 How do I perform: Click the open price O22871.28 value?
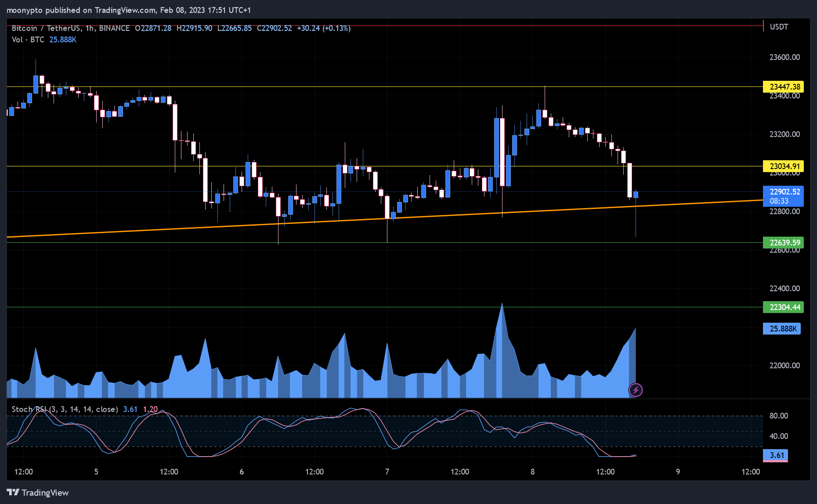(153, 28)
